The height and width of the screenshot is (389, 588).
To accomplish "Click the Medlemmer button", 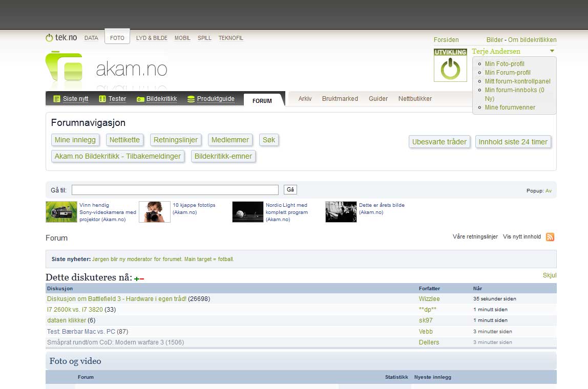I will click(x=230, y=140).
